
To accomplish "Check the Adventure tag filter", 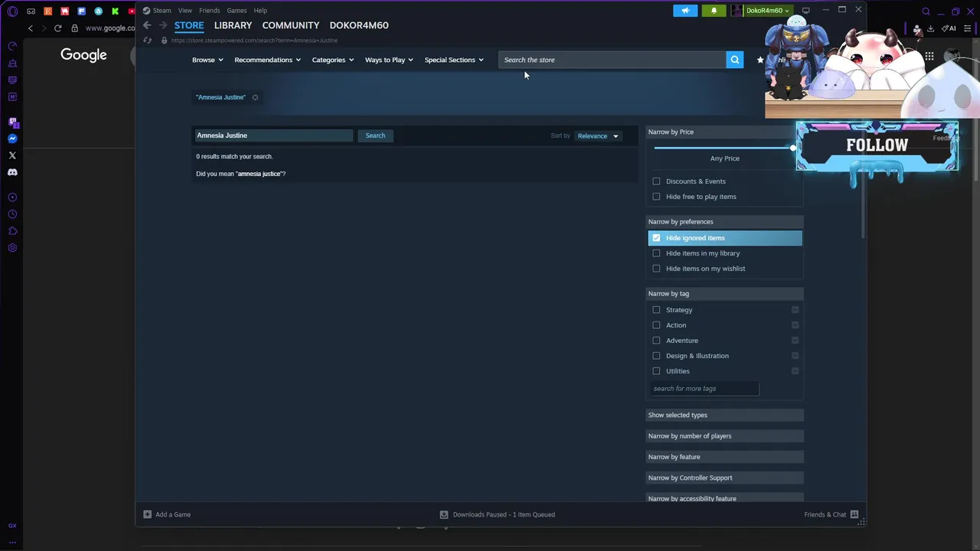I will pos(656,341).
